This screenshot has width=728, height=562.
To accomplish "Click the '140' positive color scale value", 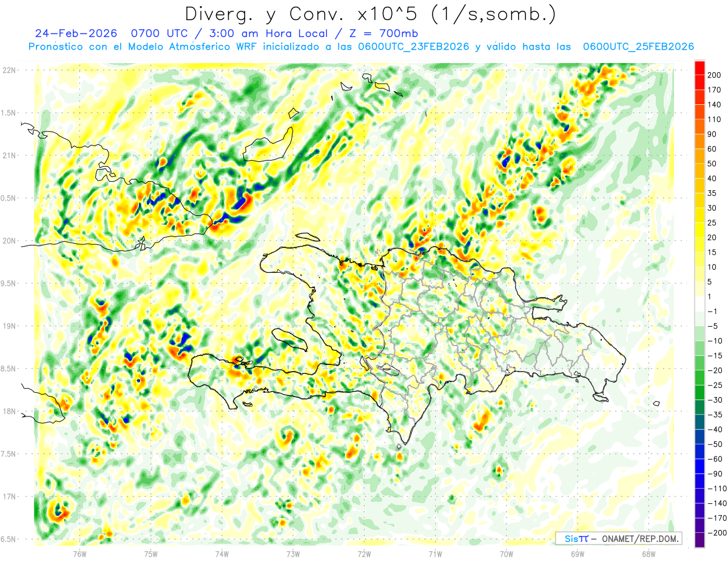I will 715,105.
